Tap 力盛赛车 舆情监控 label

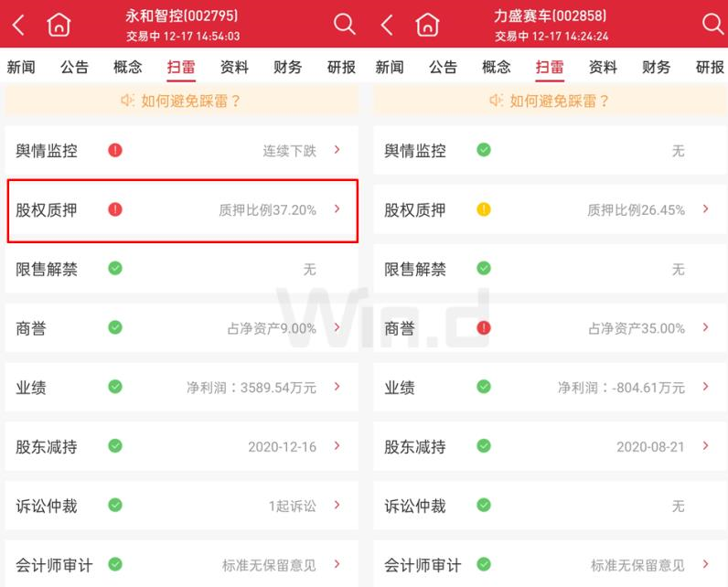(x=415, y=151)
